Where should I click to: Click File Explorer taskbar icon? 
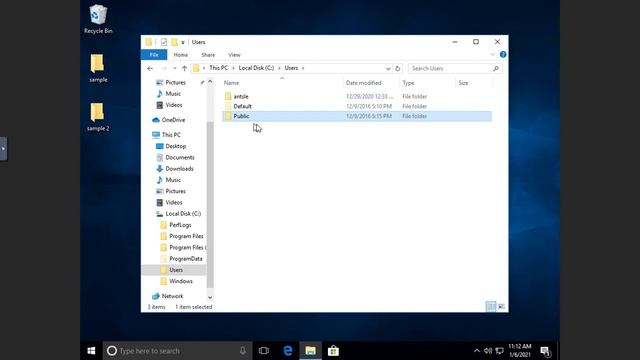click(311, 351)
